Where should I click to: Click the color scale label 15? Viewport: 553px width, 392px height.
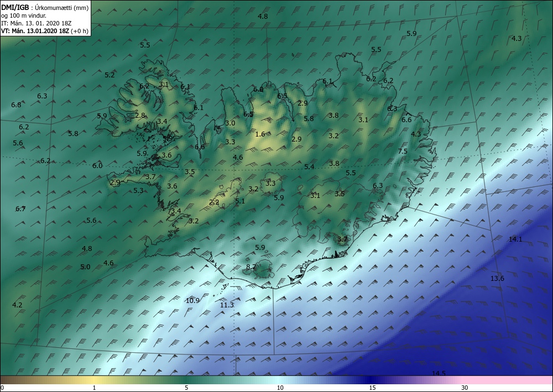point(372,388)
